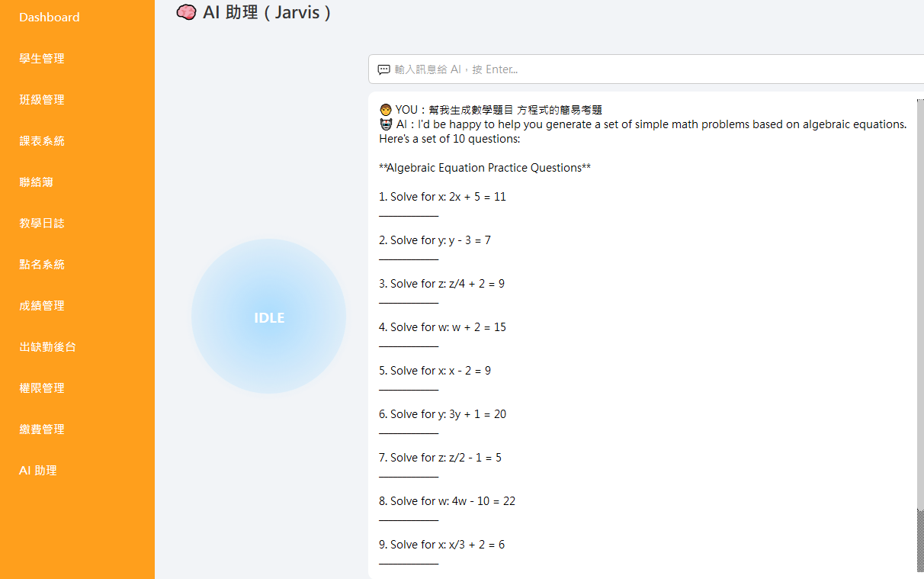Image resolution: width=924 pixels, height=579 pixels.
Task: Open the 聯絡簿 section
Action: pos(36,182)
